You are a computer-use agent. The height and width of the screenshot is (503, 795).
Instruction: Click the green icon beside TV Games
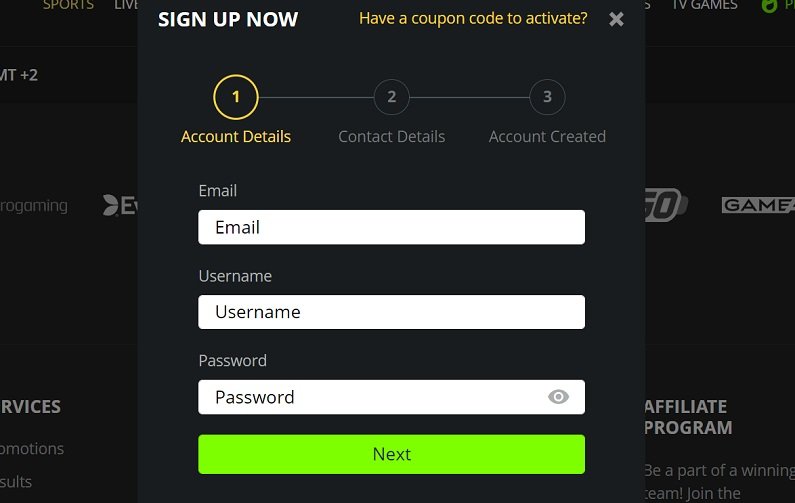pos(769,6)
